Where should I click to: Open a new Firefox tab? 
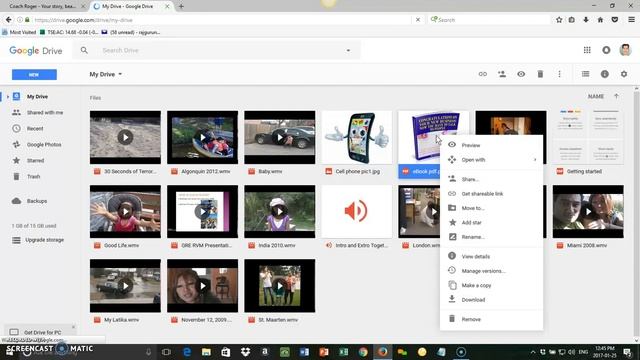[181, 6]
